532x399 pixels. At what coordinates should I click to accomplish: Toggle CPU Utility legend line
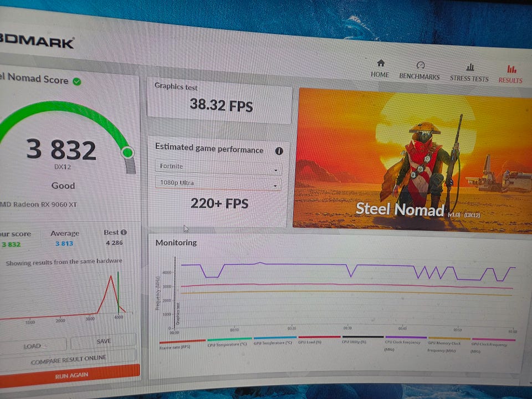coord(362,337)
